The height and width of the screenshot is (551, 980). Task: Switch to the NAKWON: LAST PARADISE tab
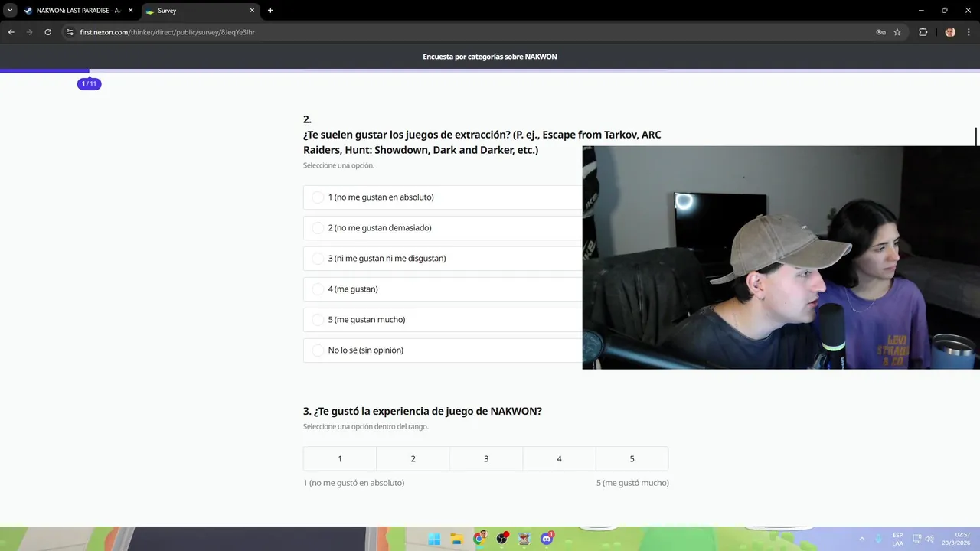point(79,11)
